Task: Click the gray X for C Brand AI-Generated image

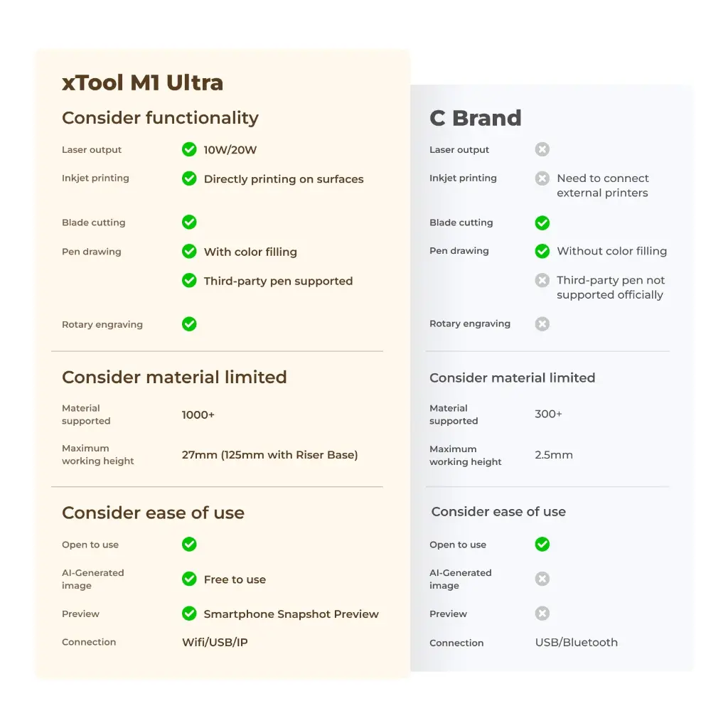Action: coord(542,579)
